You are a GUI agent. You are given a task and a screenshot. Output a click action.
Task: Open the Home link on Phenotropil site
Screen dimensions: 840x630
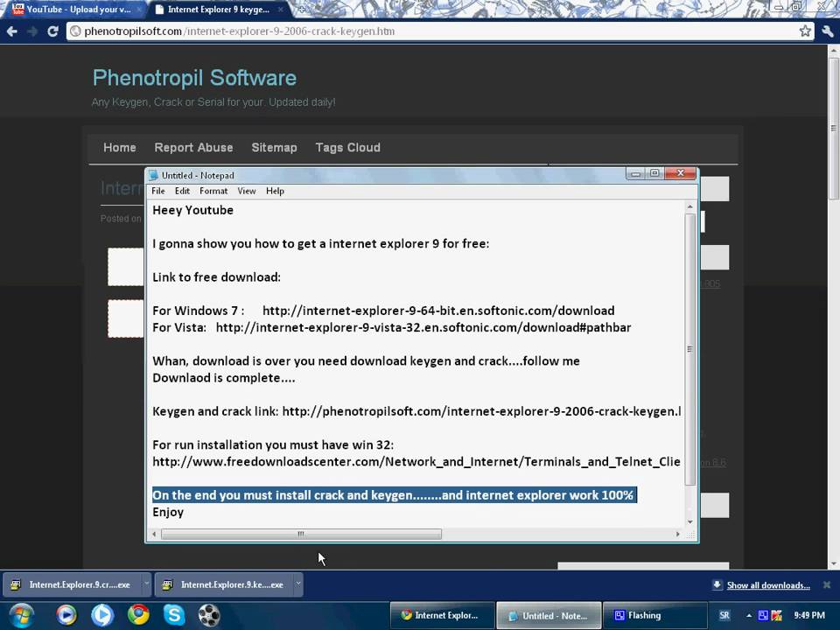tap(120, 147)
